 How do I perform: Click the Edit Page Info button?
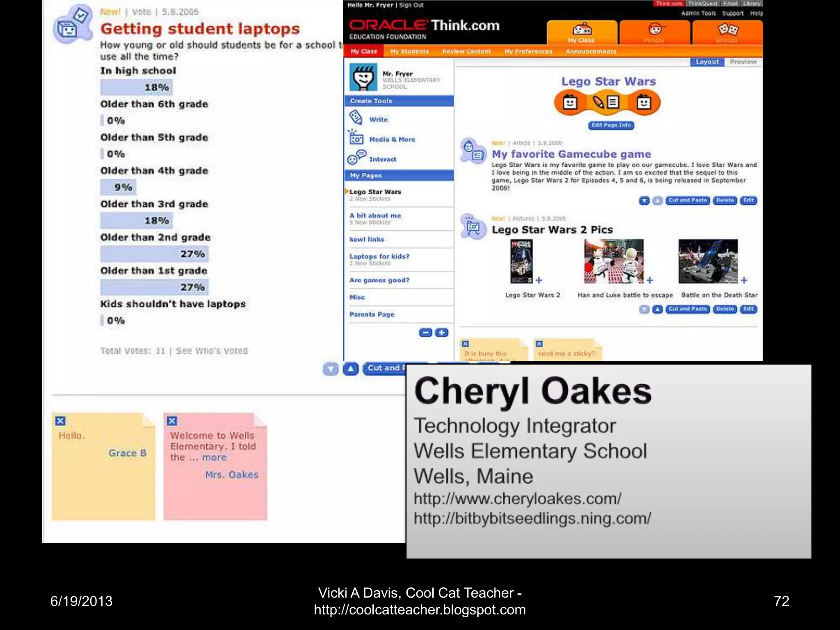click(611, 125)
